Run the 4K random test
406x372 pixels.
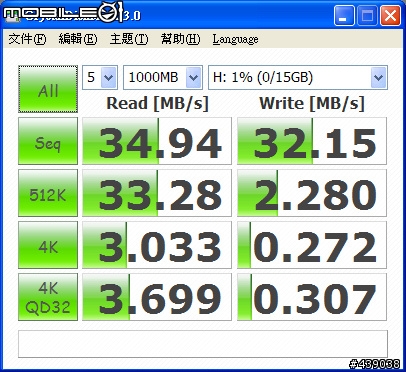tap(48, 245)
